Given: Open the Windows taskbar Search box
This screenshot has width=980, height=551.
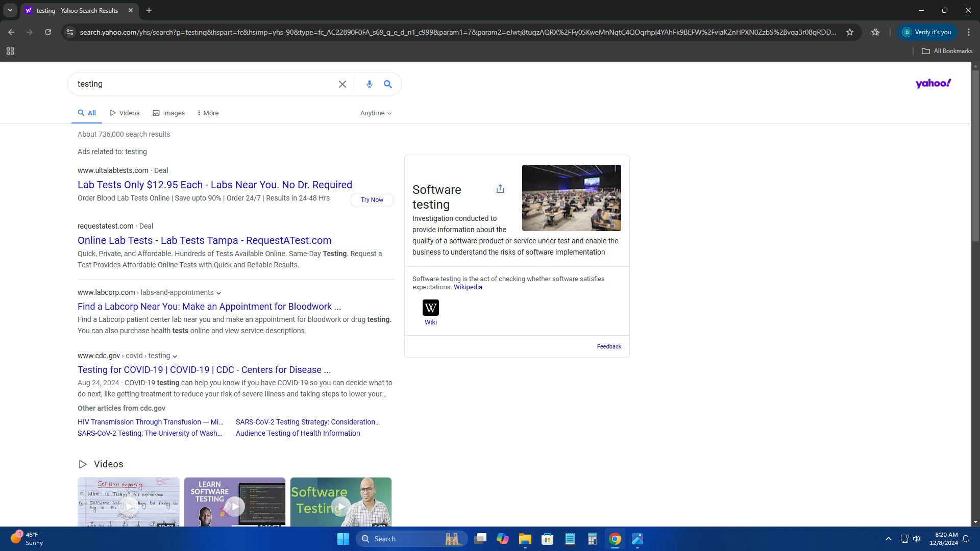Looking at the screenshot, I should [x=412, y=539].
